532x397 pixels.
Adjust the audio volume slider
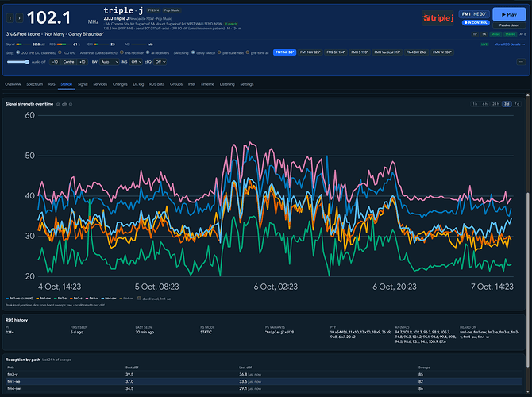pos(18,62)
